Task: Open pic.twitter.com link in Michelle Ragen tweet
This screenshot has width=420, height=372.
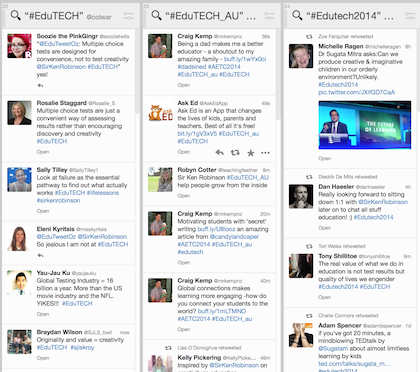Action: point(357,92)
